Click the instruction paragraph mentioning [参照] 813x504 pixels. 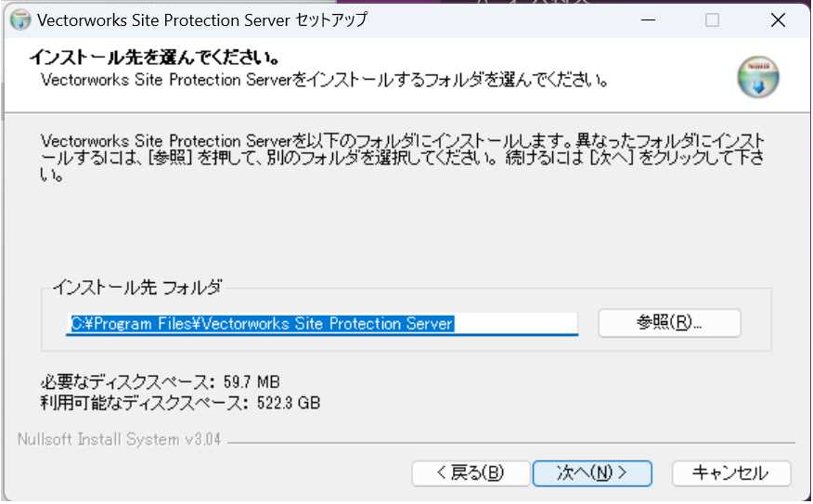tap(403, 158)
